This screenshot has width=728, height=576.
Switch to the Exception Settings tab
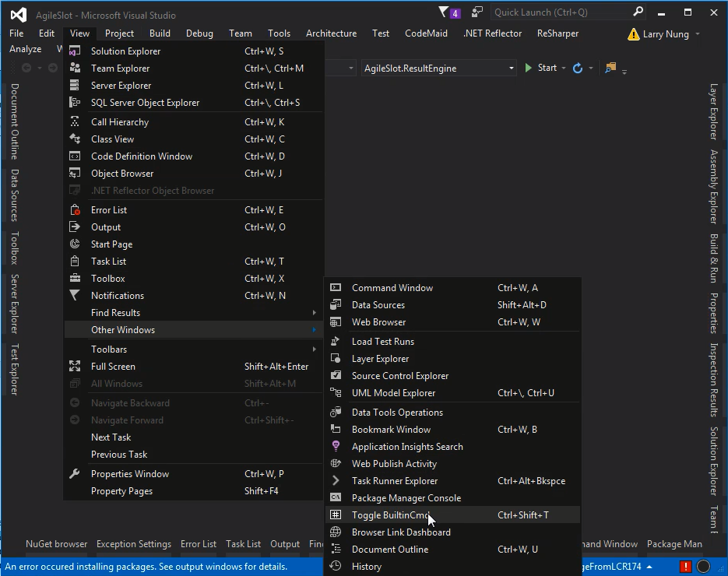click(x=134, y=544)
